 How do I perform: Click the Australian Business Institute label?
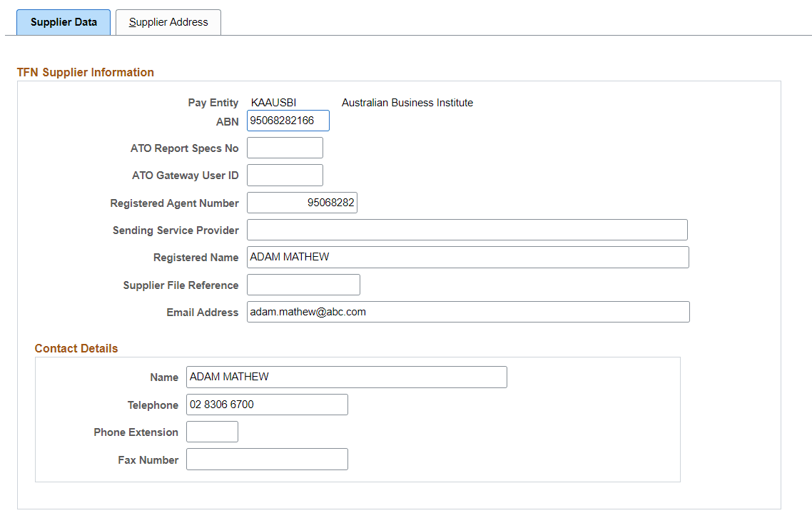click(407, 102)
